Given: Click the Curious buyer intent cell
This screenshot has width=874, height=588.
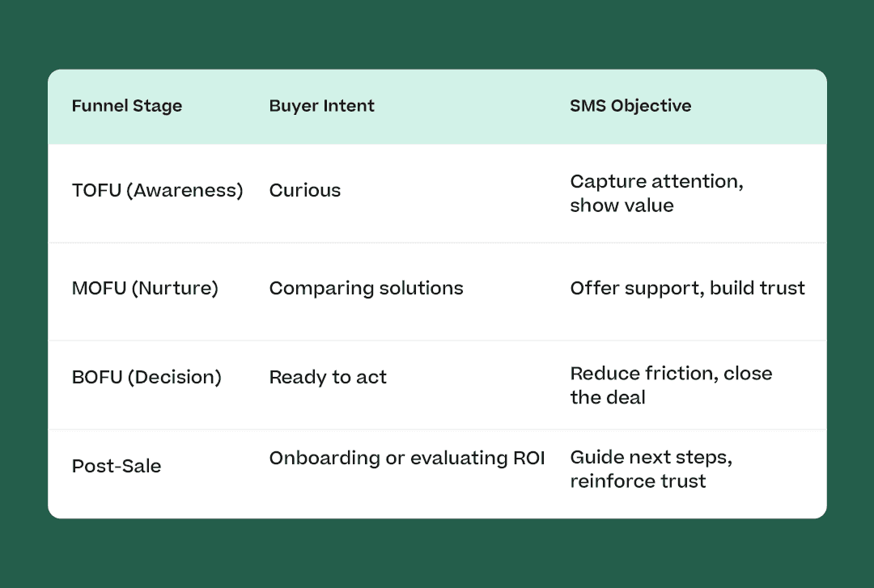Looking at the screenshot, I should click(x=305, y=191).
